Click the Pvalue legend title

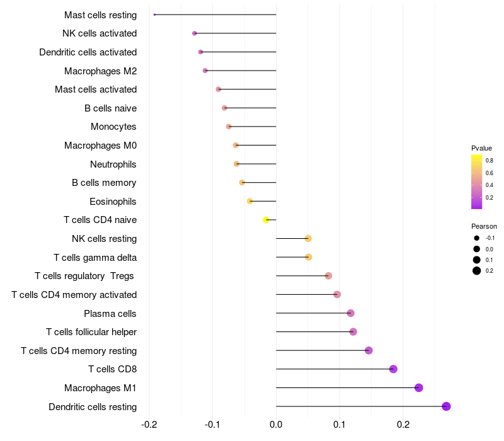(x=481, y=148)
